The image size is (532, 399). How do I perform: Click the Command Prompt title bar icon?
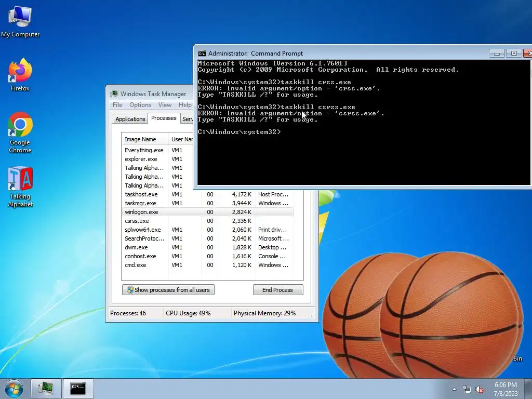[202, 54]
